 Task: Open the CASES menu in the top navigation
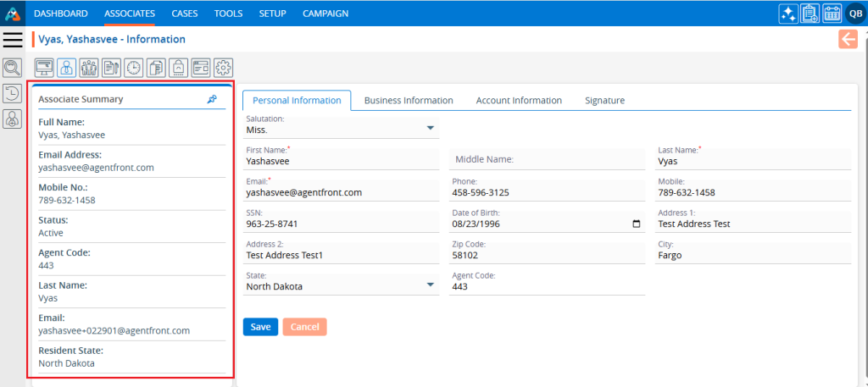click(x=185, y=14)
